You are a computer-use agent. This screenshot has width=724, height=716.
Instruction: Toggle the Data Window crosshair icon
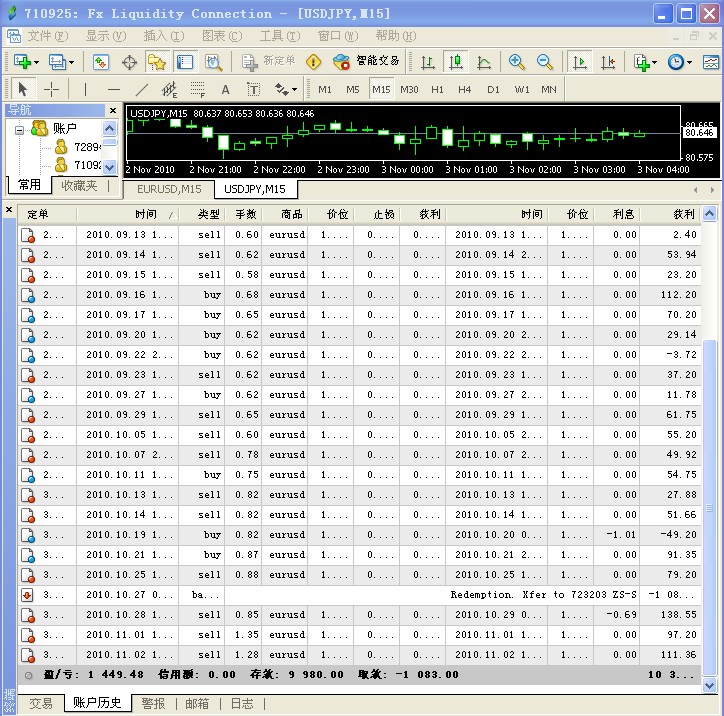[x=129, y=62]
